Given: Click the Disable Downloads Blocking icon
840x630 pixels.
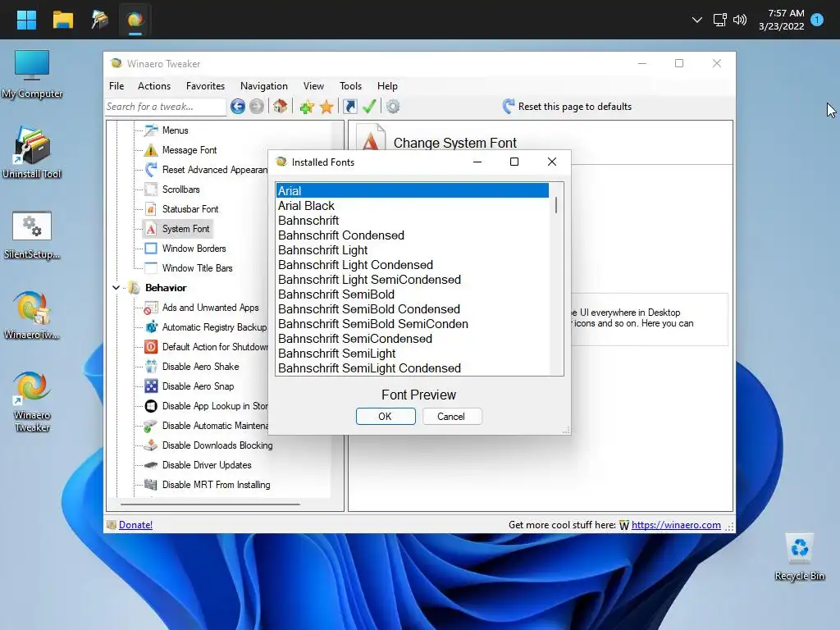Looking at the screenshot, I should pyautogui.click(x=152, y=445).
